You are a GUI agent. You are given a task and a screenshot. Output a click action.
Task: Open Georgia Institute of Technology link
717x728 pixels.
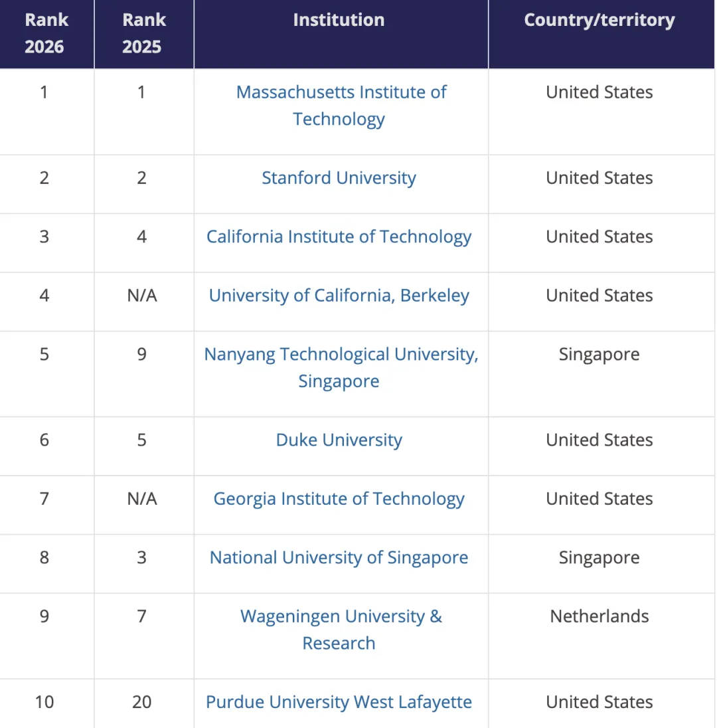[x=339, y=499]
